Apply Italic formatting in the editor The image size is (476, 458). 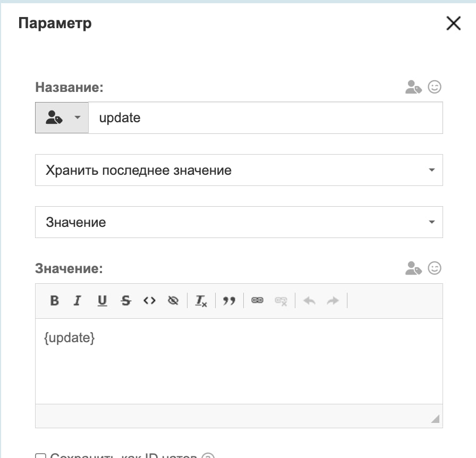[78, 301]
